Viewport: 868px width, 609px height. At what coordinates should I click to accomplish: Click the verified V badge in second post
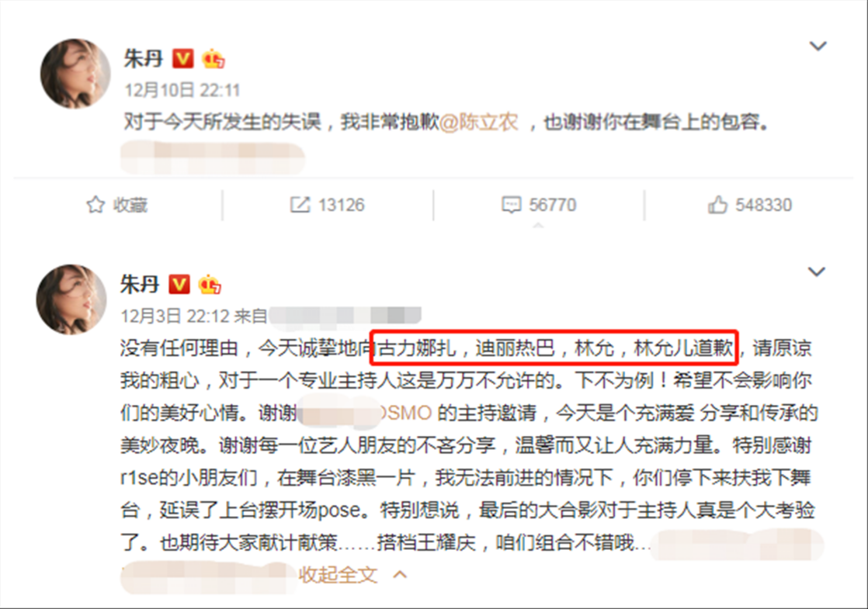point(179,284)
